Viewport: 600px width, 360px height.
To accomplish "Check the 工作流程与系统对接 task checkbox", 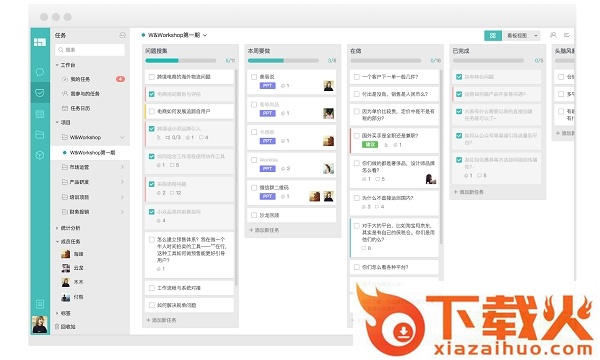I will (152, 288).
